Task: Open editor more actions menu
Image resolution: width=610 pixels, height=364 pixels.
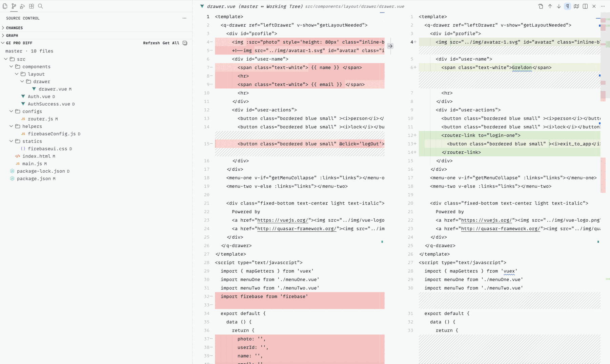Action: click(x=603, y=6)
